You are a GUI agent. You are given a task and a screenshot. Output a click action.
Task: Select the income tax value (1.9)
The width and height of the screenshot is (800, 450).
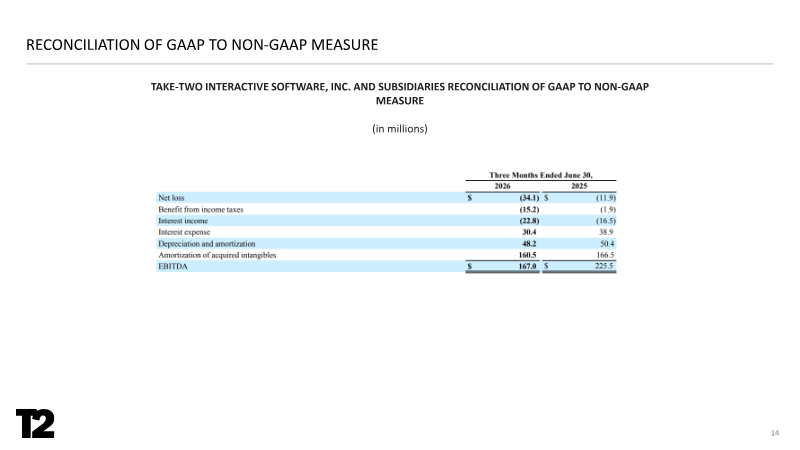(x=608, y=209)
